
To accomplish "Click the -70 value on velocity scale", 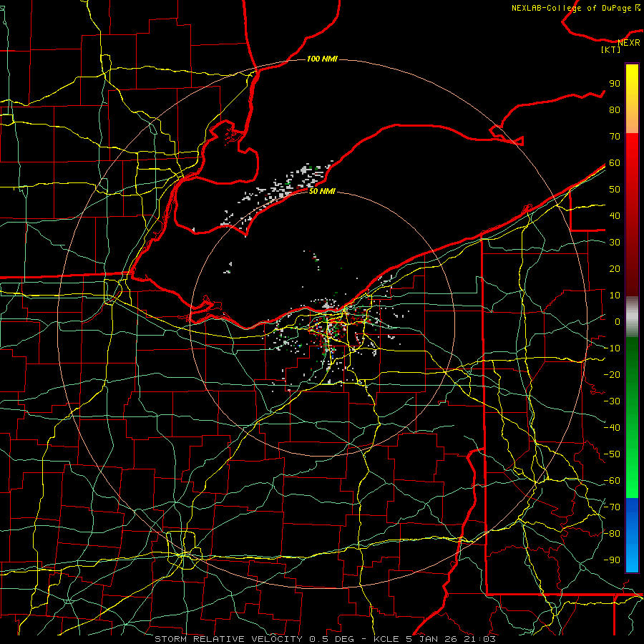I will 612,507.
